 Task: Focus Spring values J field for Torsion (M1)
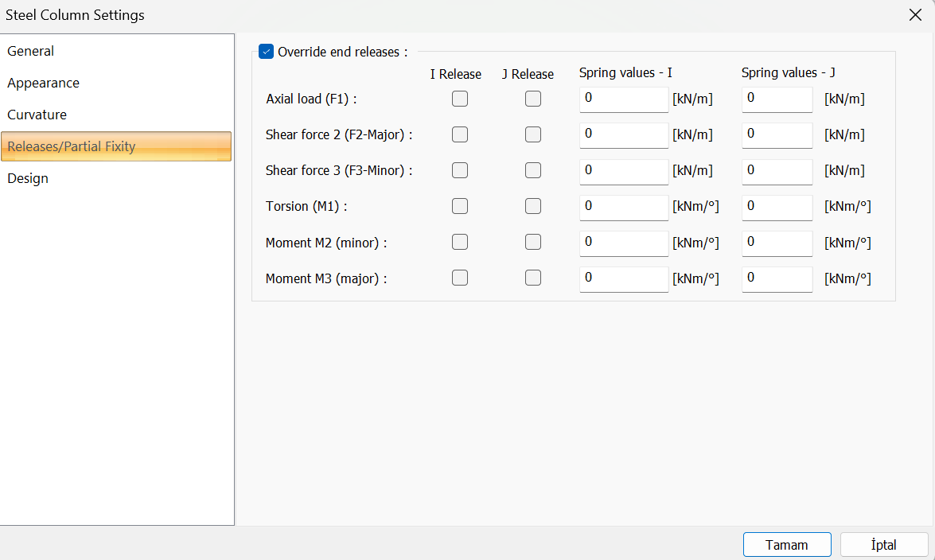[777, 207]
